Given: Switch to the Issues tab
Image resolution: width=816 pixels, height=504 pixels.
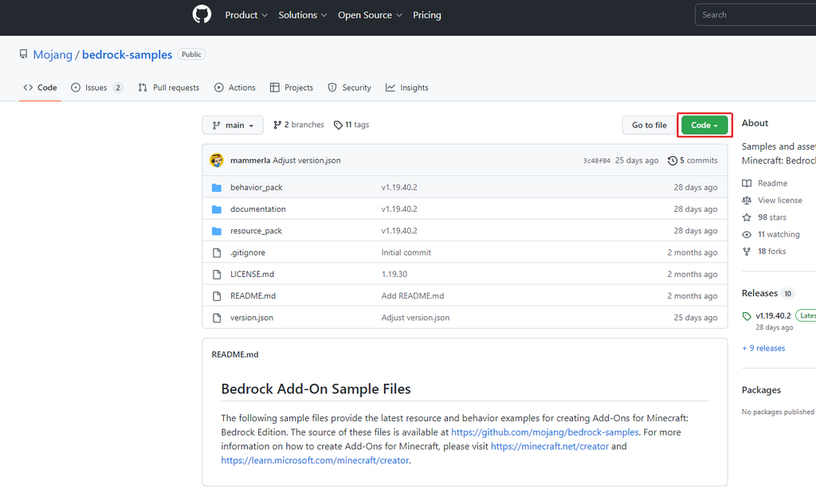Looking at the screenshot, I should (96, 88).
